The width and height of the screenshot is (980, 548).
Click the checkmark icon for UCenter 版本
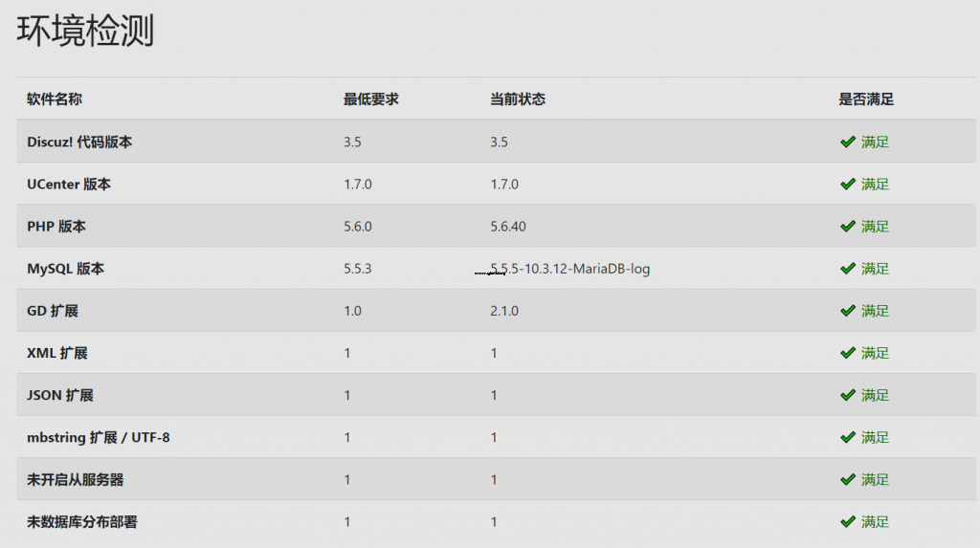click(848, 185)
